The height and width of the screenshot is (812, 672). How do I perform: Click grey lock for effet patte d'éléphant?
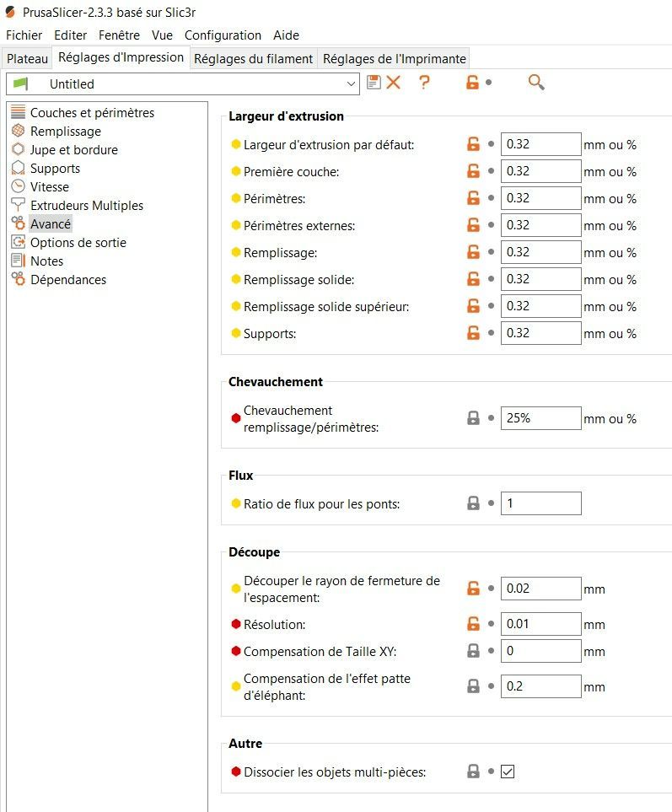point(473,686)
